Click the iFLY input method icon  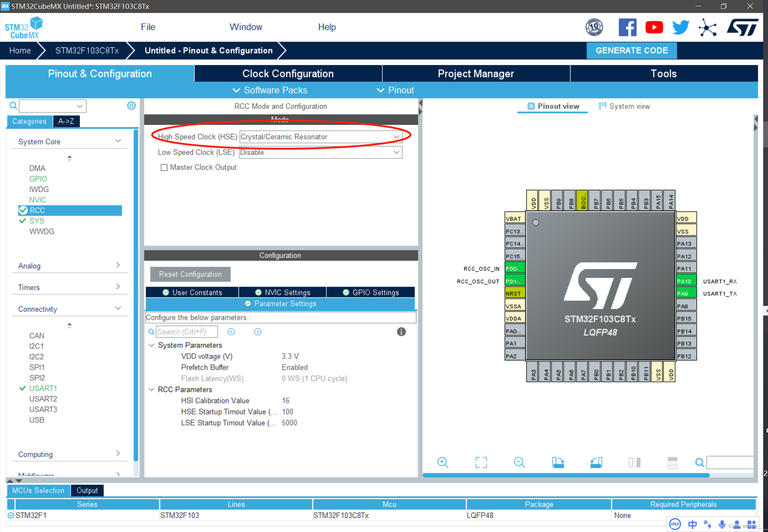(675, 524)
